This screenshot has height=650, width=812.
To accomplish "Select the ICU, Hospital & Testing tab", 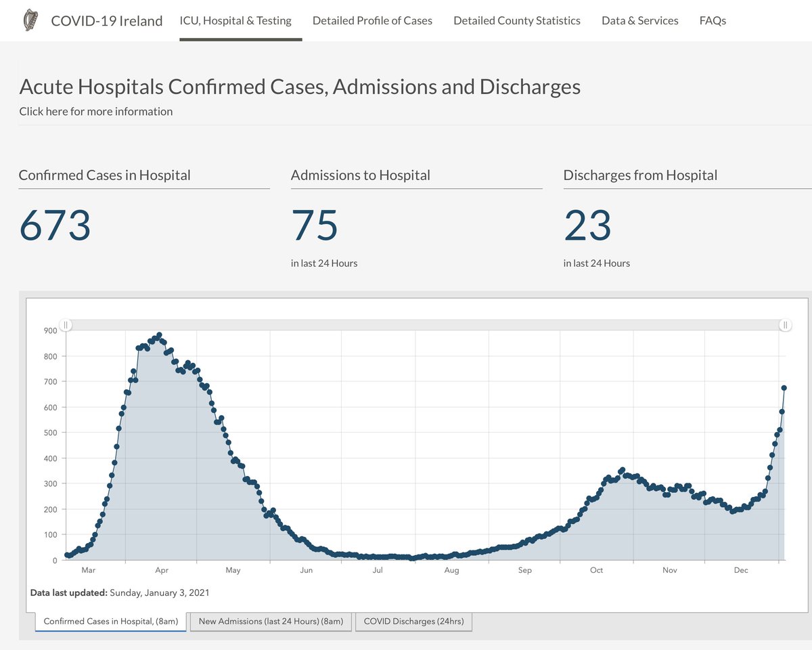I will click(x=235, y=20).
